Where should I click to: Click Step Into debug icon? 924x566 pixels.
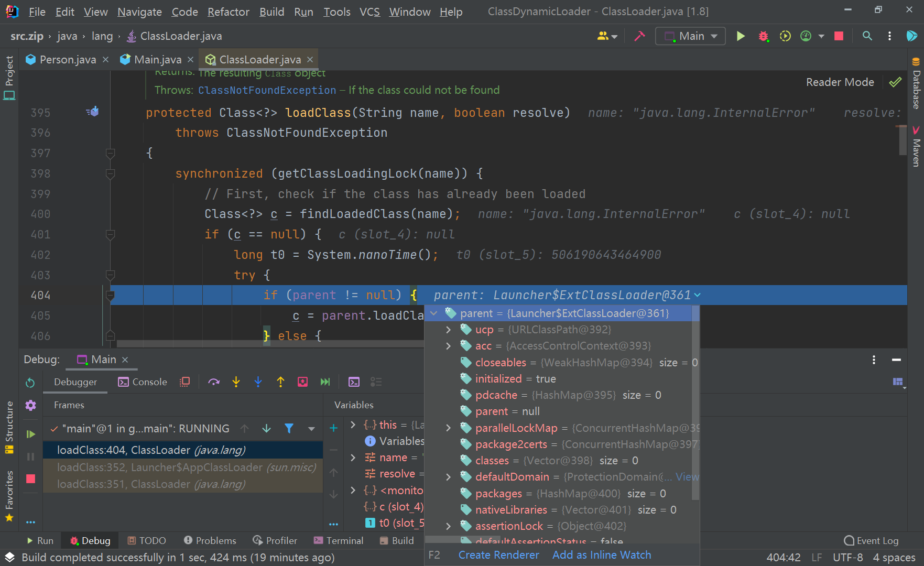[236, 382]
